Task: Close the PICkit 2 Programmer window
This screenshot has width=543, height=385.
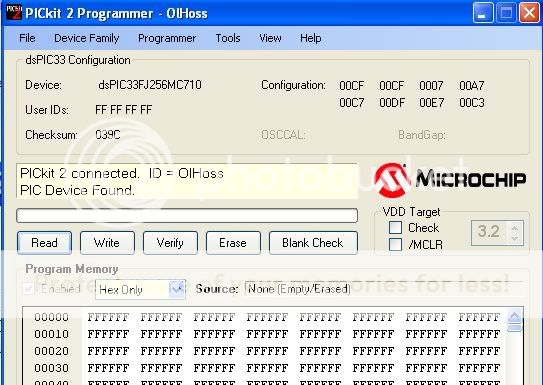Action: pyautogui.click(x=529, y=13)
